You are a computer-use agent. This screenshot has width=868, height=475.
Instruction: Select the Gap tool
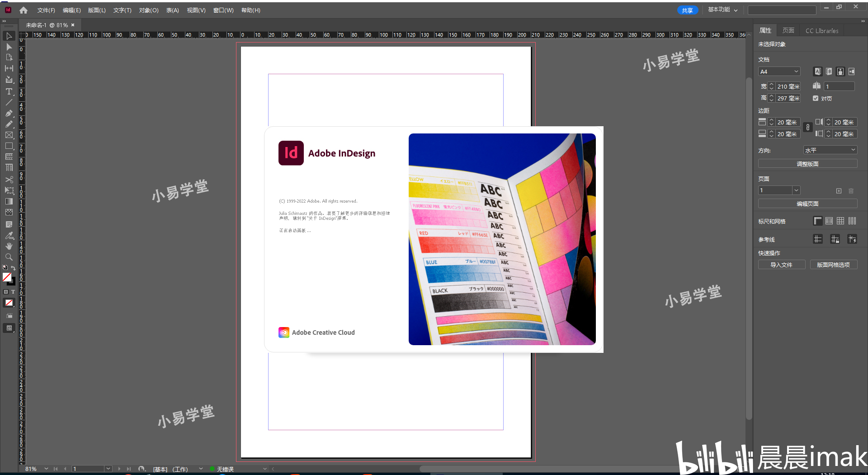(9, 68)
